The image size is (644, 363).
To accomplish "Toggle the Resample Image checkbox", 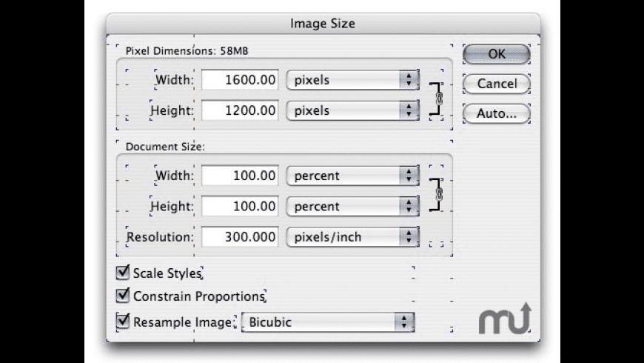I will (123, 321).
